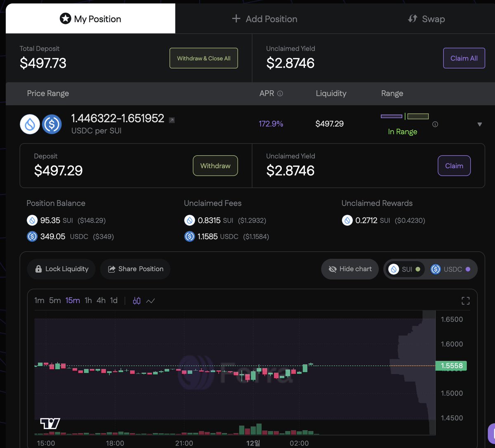The image size is (495, 448).
Task: Click the 21:00 time axis label
Action: tap(184, 443)
